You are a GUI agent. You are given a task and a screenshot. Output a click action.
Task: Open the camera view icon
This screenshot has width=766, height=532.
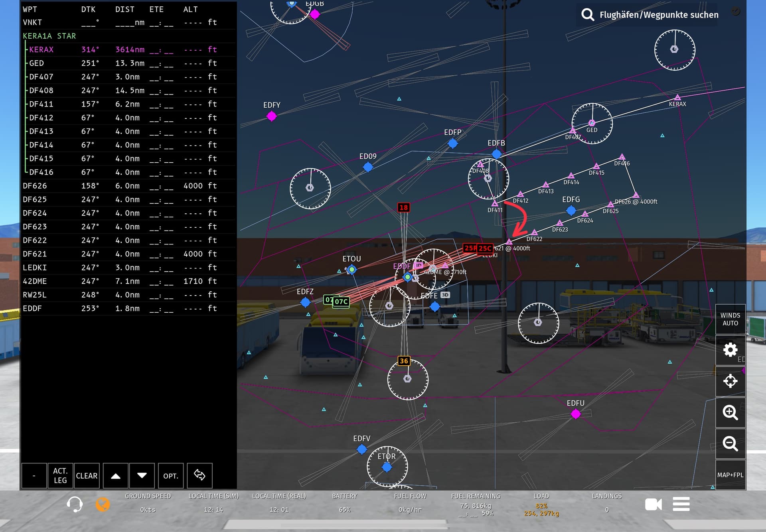(653, 504)
